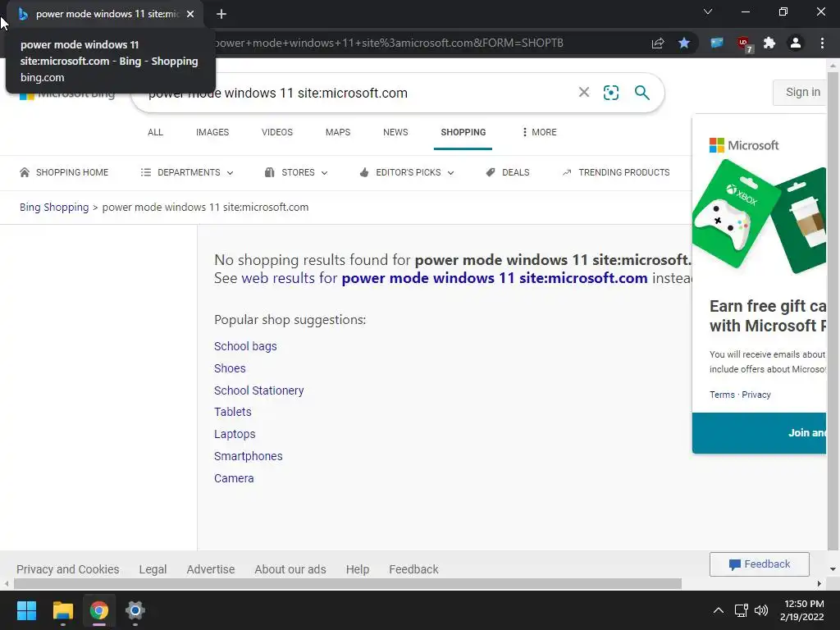Click the Bing search magnifier icon
840x630 pixels.
click(x=641, y=93)
